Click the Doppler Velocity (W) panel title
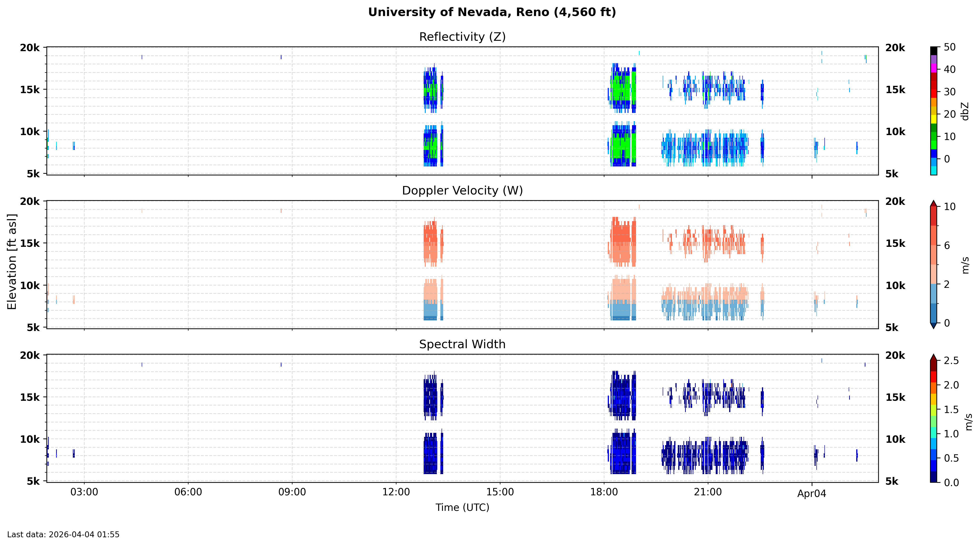This screenshot has width=980, height=546. pos(462,191)
